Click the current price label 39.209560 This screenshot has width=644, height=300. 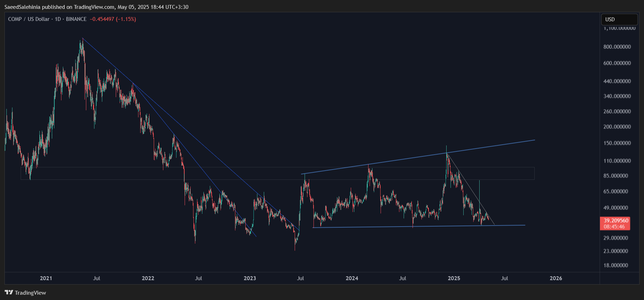pos(616,221)
